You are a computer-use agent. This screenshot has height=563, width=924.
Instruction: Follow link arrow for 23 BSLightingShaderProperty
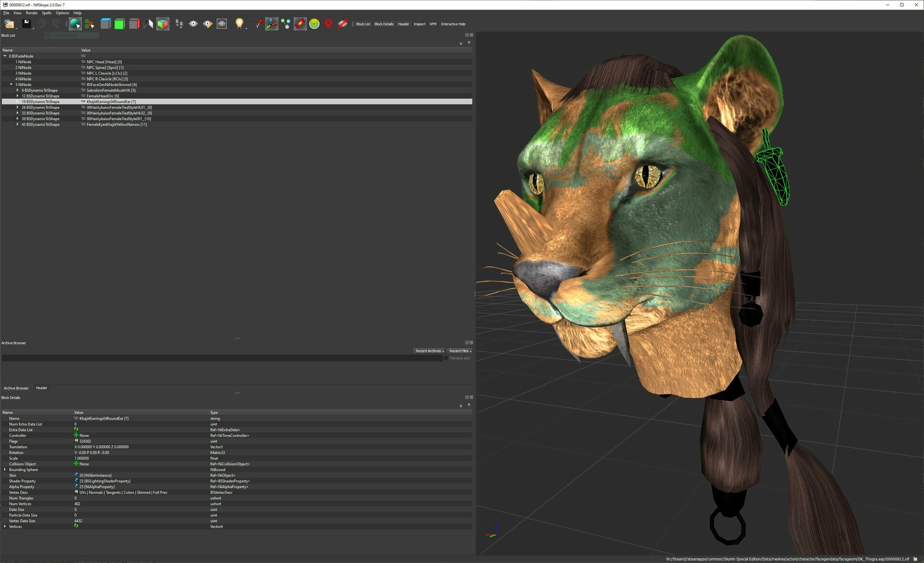tap(76, 481)
